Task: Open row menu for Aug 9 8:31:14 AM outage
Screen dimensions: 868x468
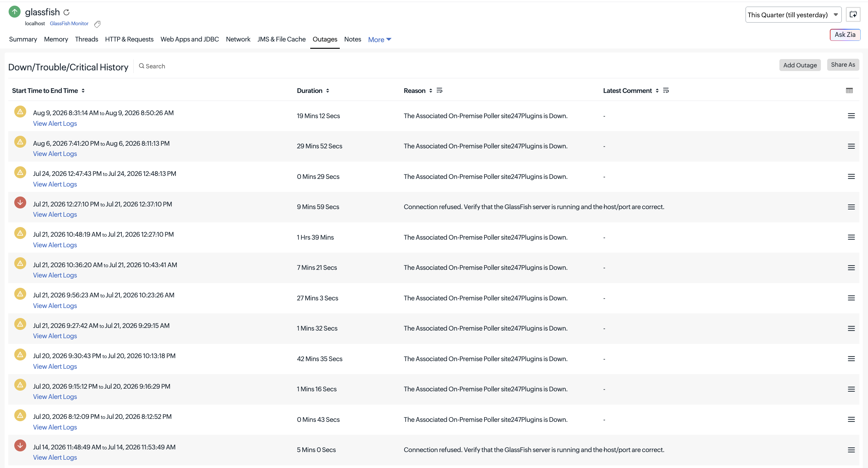Action: [851, 116]
